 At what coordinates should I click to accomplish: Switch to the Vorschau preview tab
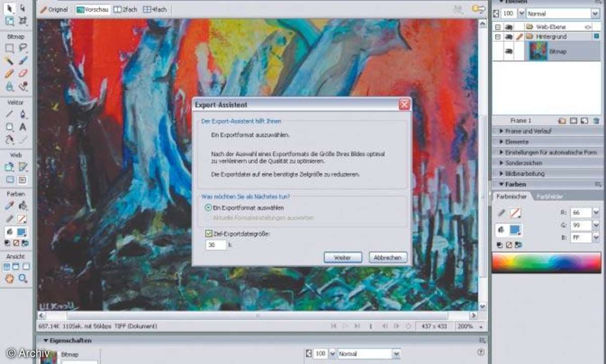click(x=92, y=9)
